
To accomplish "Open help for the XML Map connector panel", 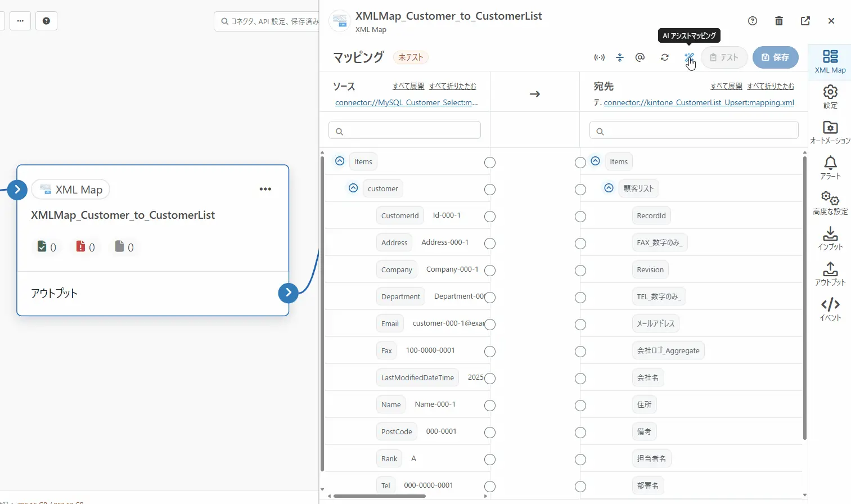I will point(753,21).
